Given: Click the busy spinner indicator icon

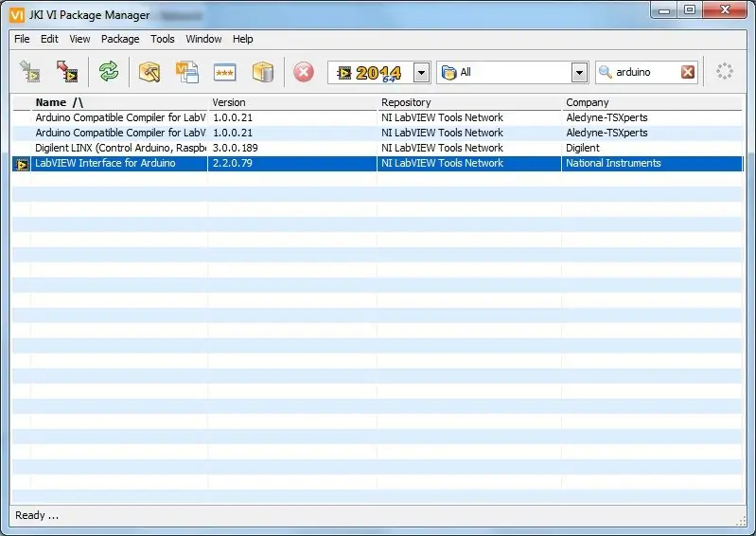Looking at the screenshot, I should point(724,71).
